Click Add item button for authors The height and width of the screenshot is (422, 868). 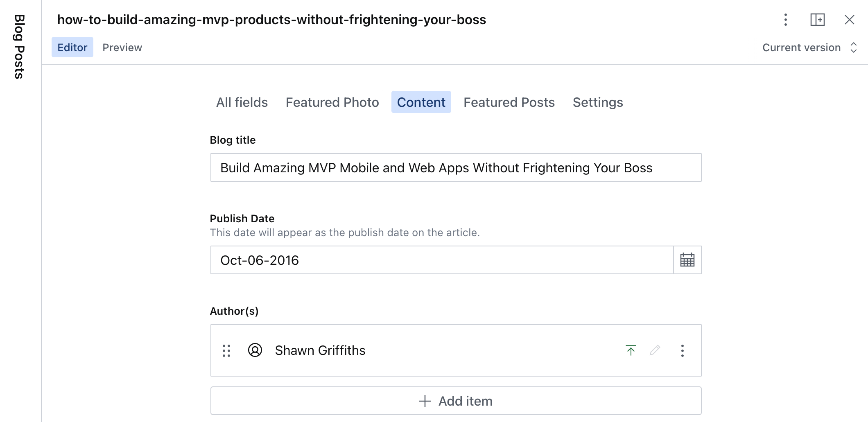pos(456,401)
